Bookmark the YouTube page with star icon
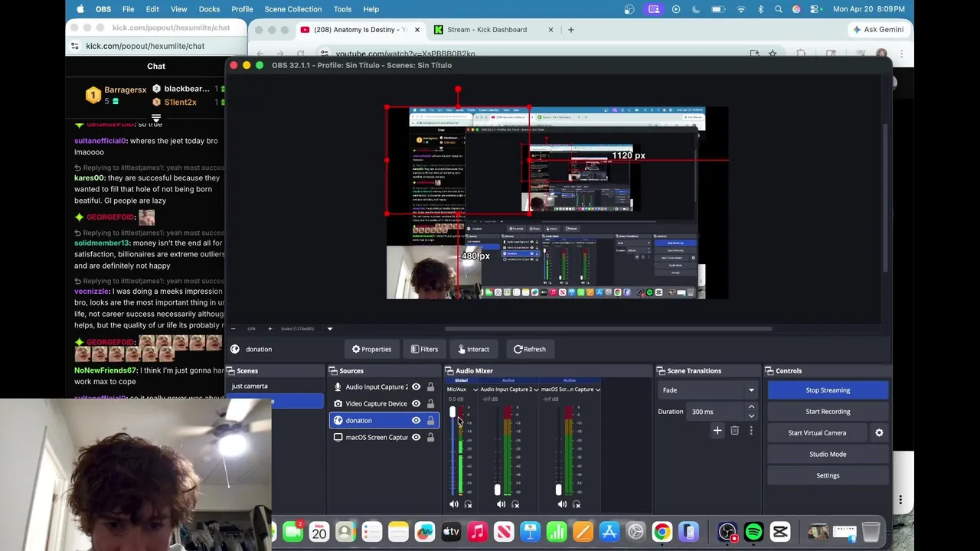Image resolution: width=980 pixels, height=551 pixels. tap(773, 54)
